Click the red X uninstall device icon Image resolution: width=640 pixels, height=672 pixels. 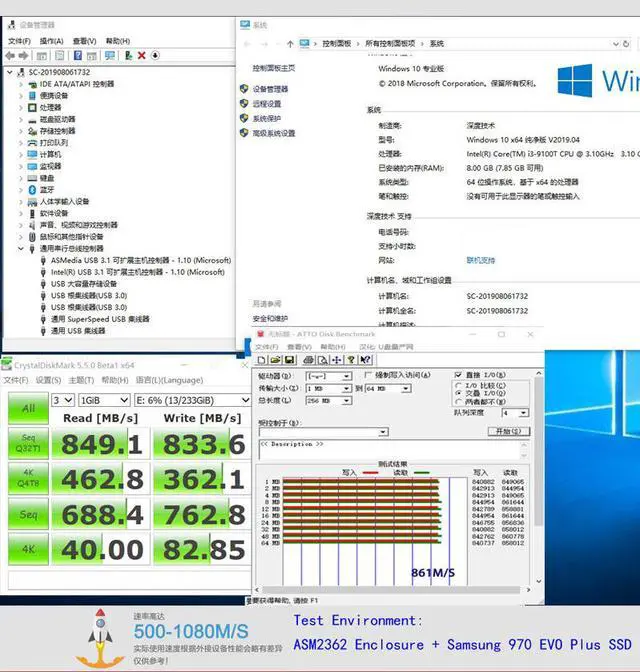click(141, 56)
